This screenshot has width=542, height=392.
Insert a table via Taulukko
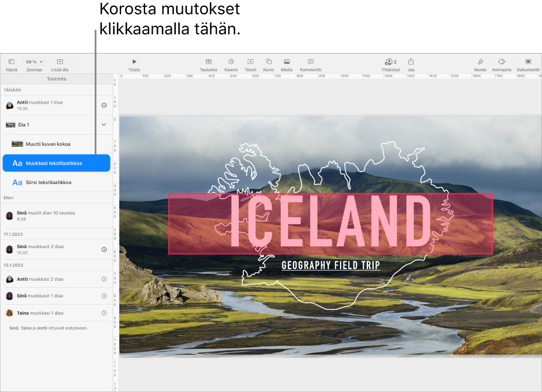pyautogui.click(x=208, y=65)
